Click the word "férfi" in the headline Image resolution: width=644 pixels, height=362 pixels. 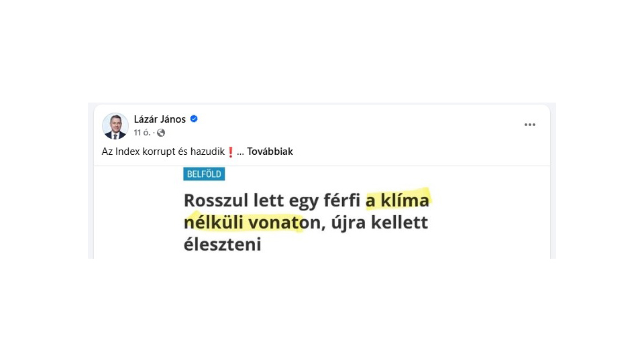340,200
